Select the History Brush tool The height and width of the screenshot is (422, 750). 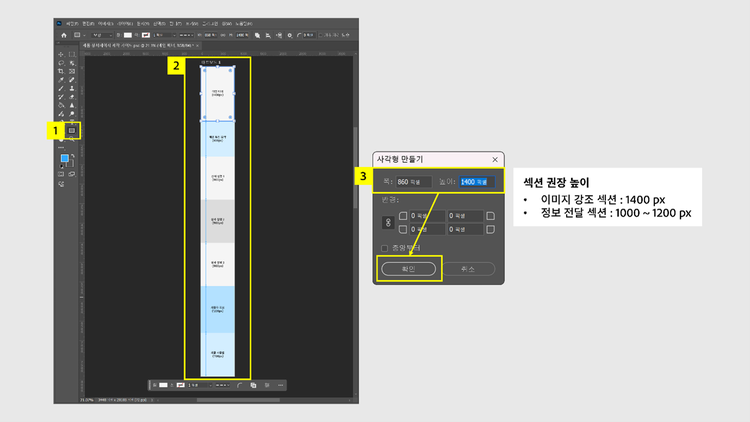click(61, 97)
